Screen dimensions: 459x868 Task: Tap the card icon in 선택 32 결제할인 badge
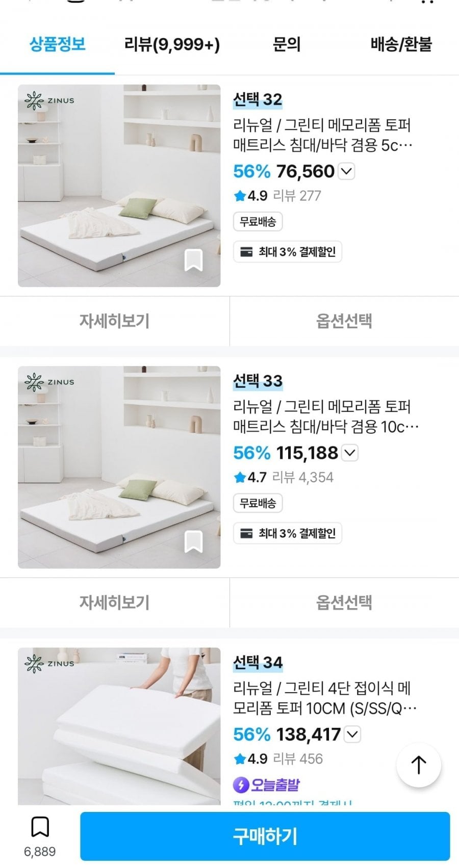[246, 252]
